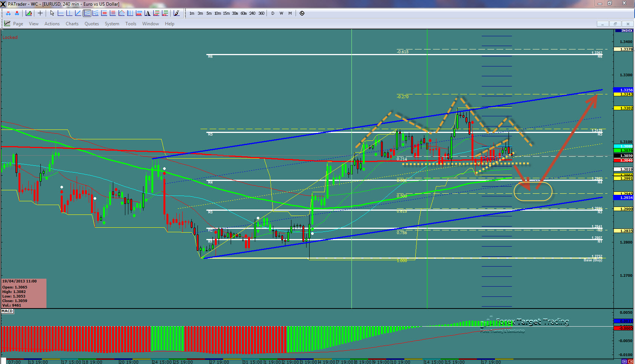Switch chart to Monthly (M) timeframe
635x364 pixels.
(290, 13)
